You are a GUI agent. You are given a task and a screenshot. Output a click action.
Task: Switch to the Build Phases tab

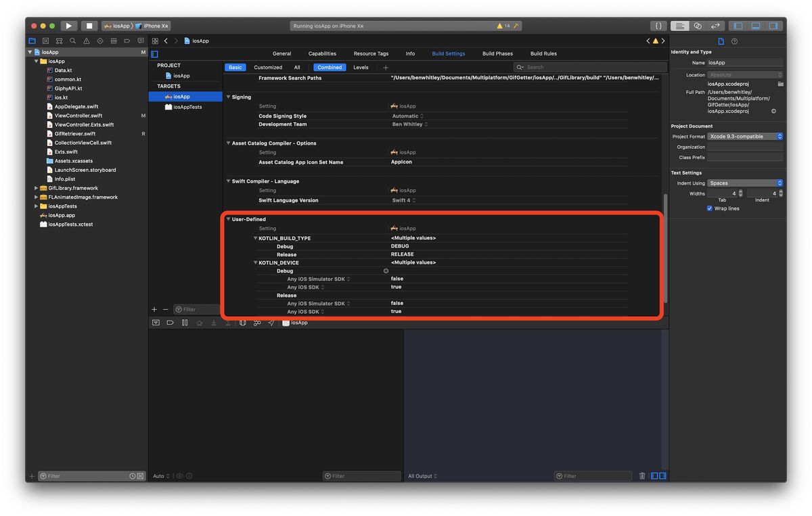tap(497, 53)
